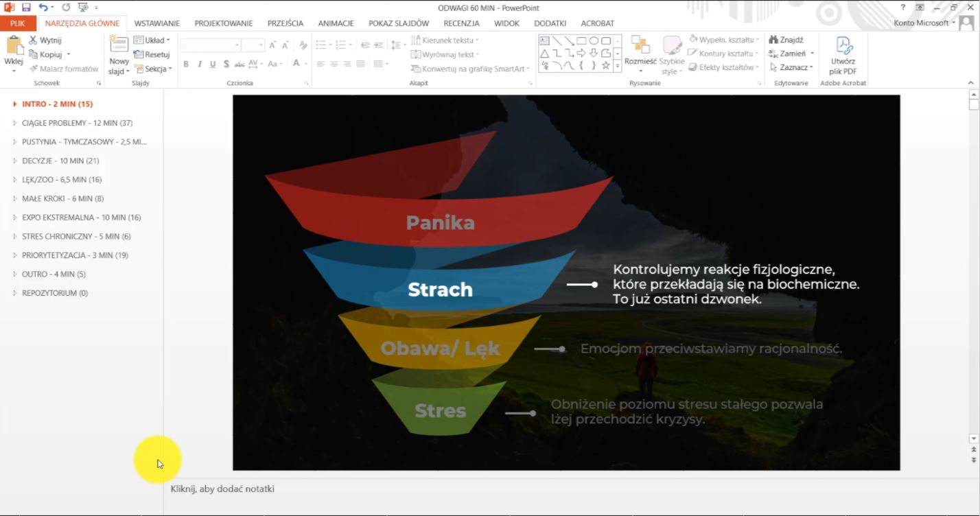This screenshot has height=516, width=980.
Task: Open the PLIK file menu
Action: pos(17,23)
